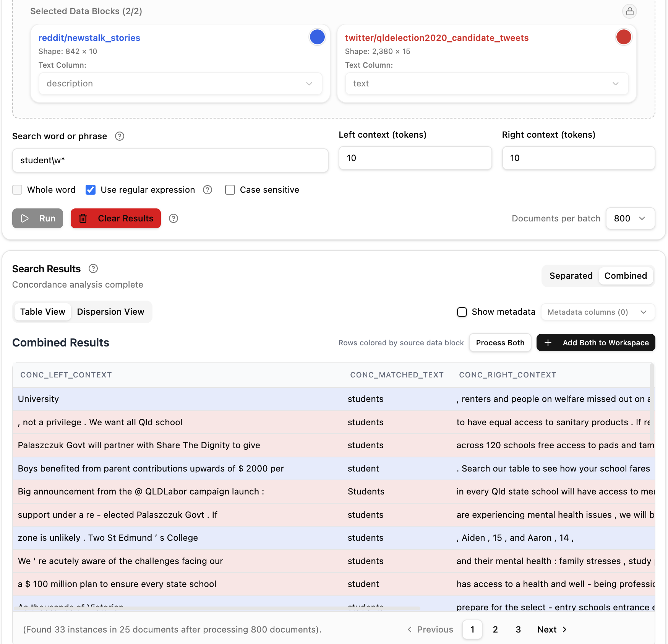The width and height of the screenshot is (668, 644).
Task: Click the CONC_LEFT_CONTEXT column header
Action: (66, 375)
